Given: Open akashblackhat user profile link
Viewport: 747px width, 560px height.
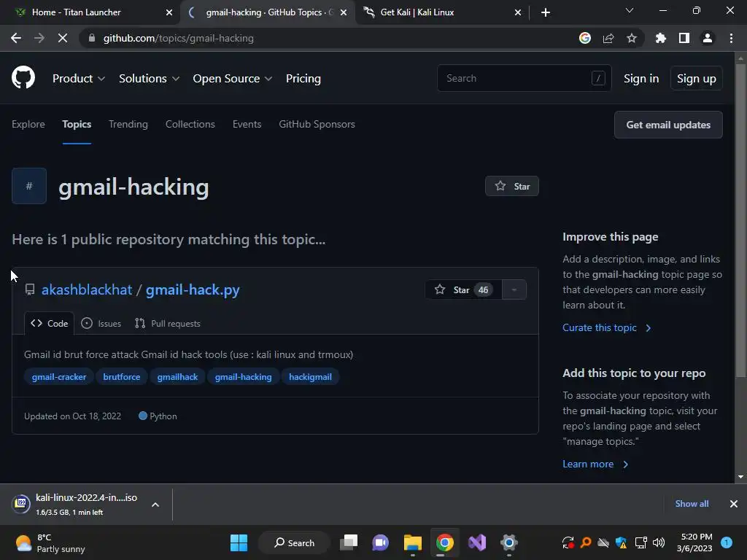Looking at the screenshot, I should [x=87, y=289].
